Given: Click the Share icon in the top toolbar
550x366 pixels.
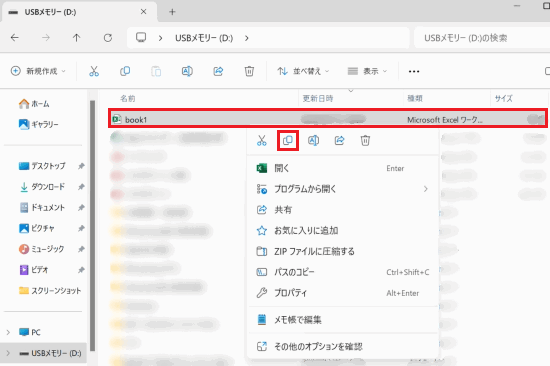Looking at the screenshot, I should click(218, 71).
